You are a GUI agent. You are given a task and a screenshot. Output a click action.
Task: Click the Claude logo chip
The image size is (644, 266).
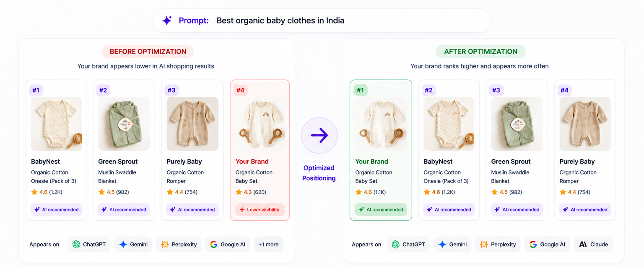(x=593, y=245)
